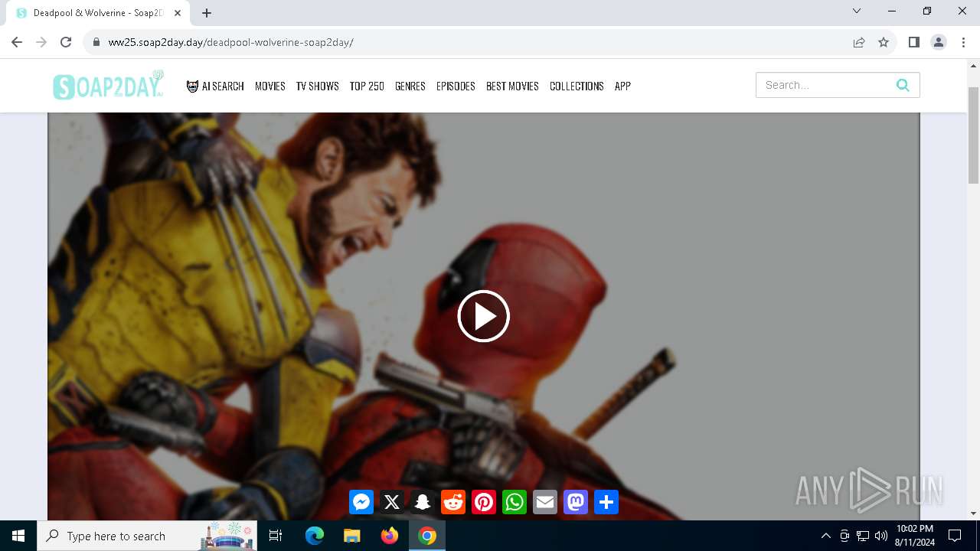980x551 pixels.
Task: Open clock showing 10:02 PM
Action: [x=914, y=536]
